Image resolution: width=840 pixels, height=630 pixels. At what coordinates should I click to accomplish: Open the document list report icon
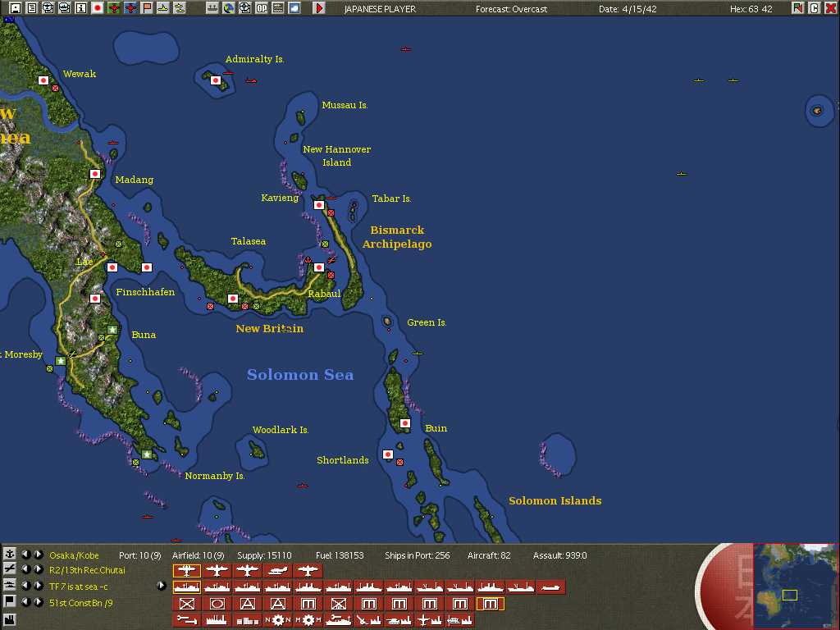[32, 8]
